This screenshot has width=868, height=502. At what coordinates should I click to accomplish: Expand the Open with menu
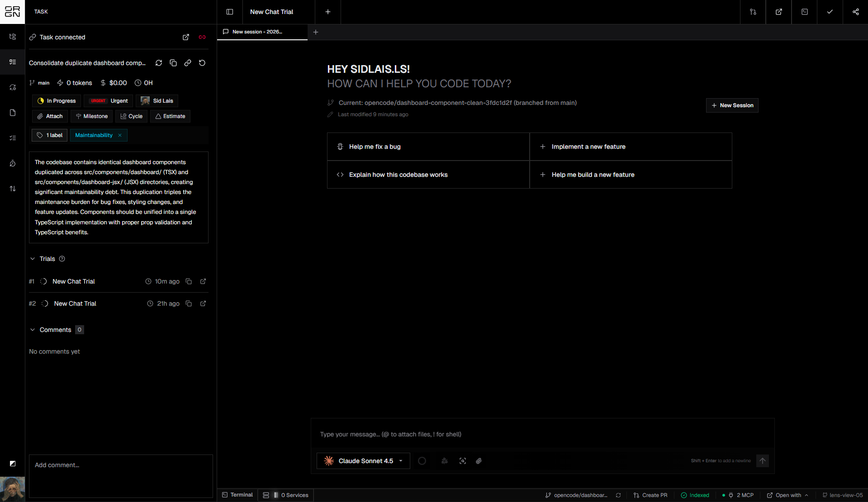(788, 495)
